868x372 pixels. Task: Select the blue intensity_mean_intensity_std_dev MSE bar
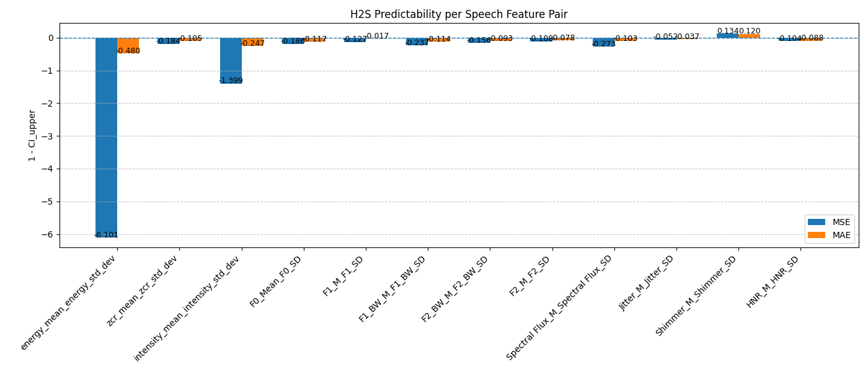click(231, 60)
